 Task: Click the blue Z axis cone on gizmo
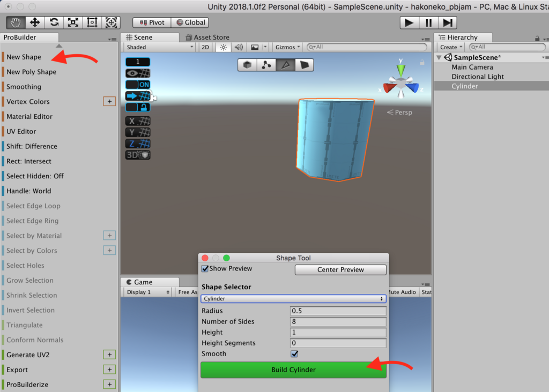(x=412, y=88)
